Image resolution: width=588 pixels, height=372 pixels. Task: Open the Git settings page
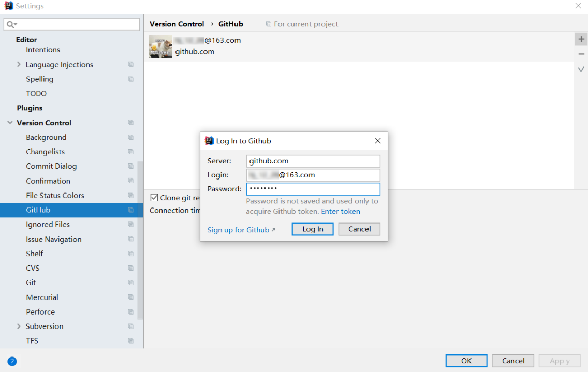(x=31, y=282)
